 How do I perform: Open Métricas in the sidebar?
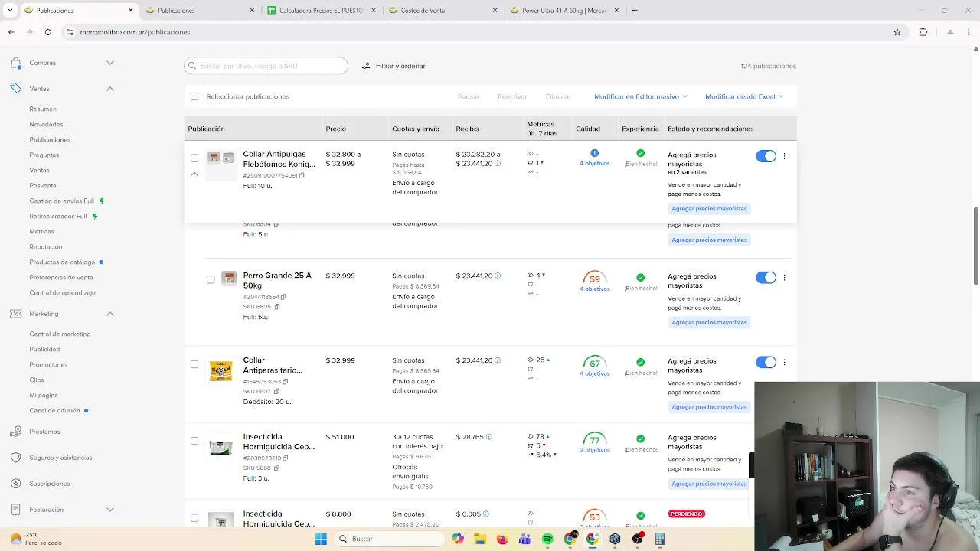42,231
